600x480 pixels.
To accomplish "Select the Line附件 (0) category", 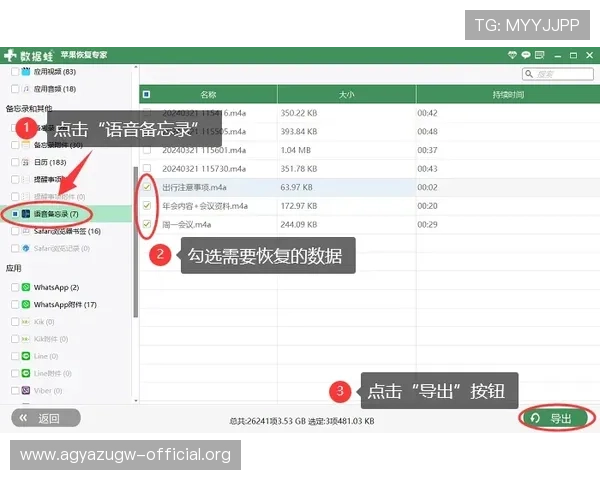I will pos(52,373).
